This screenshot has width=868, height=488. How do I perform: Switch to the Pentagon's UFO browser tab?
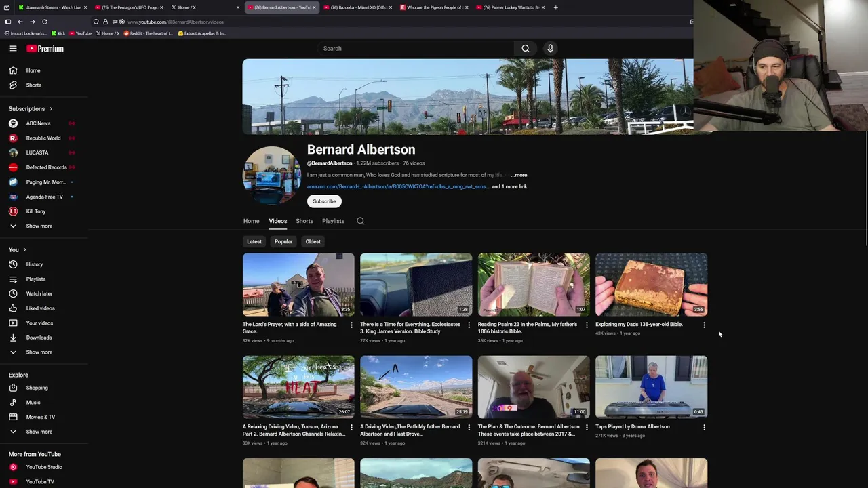[129, 7]
